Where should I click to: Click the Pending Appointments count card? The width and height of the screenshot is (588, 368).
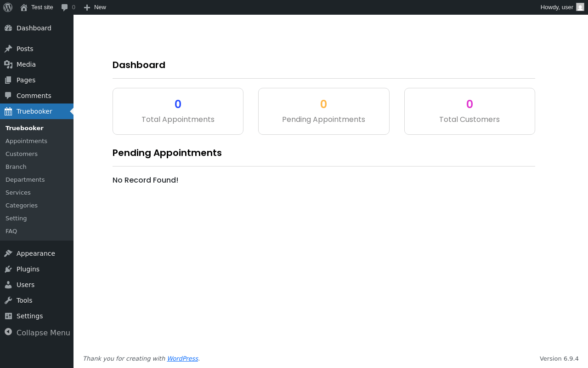pos(323,111)
